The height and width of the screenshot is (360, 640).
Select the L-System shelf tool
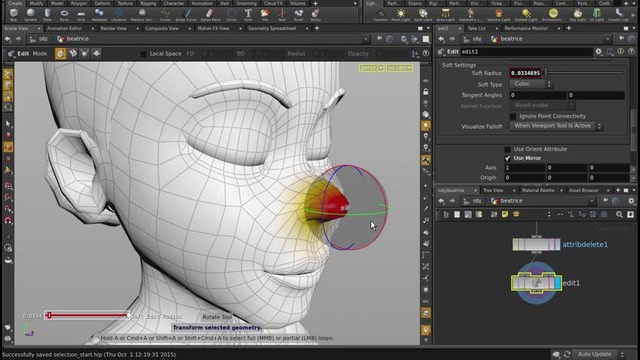pos(119,15)
